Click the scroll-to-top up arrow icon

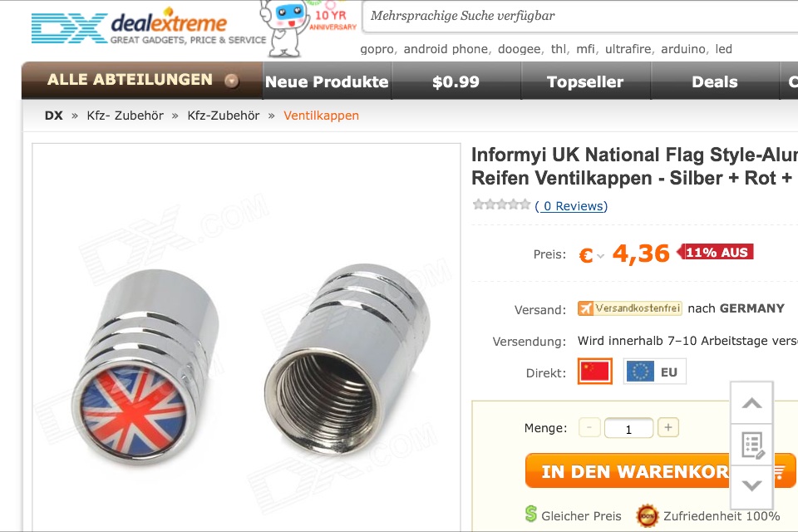751,403
